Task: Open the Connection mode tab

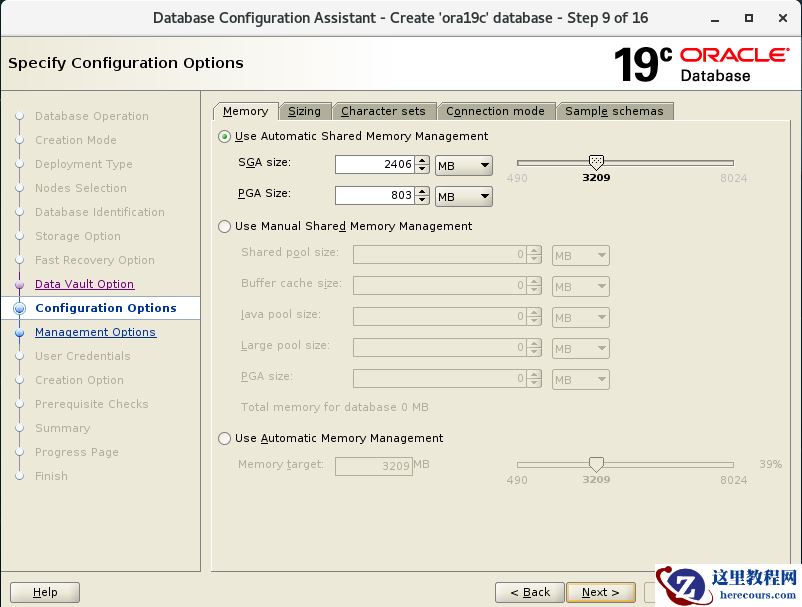Action: 495,111
